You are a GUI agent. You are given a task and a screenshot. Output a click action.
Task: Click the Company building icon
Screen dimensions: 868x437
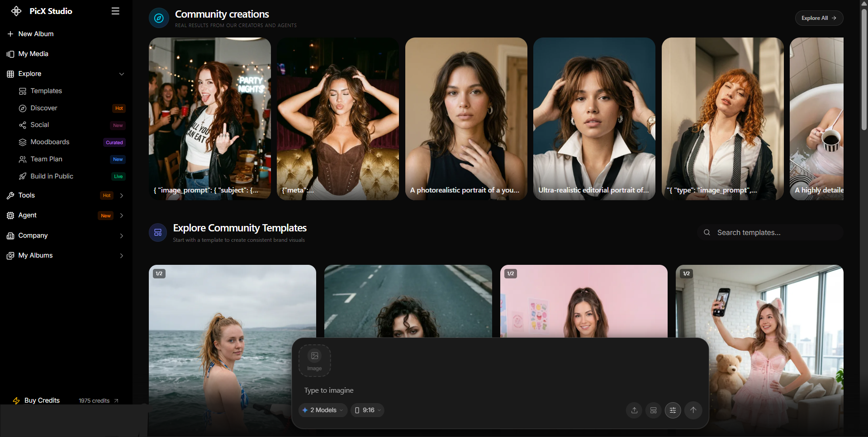[10, 236]
